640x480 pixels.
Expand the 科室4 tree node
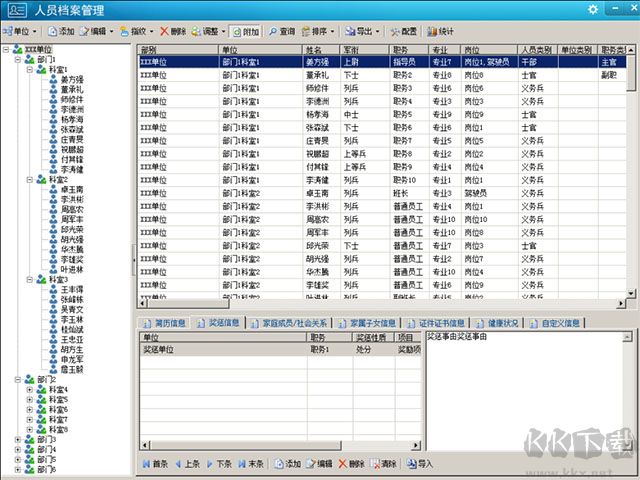tap(29, 390)
